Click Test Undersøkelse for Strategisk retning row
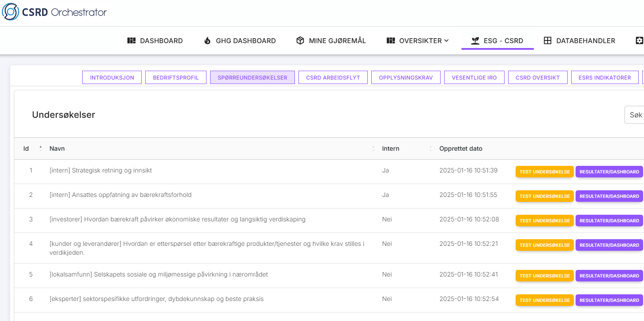The width and height of the screenshot is (644, 321). click(545, 172)
